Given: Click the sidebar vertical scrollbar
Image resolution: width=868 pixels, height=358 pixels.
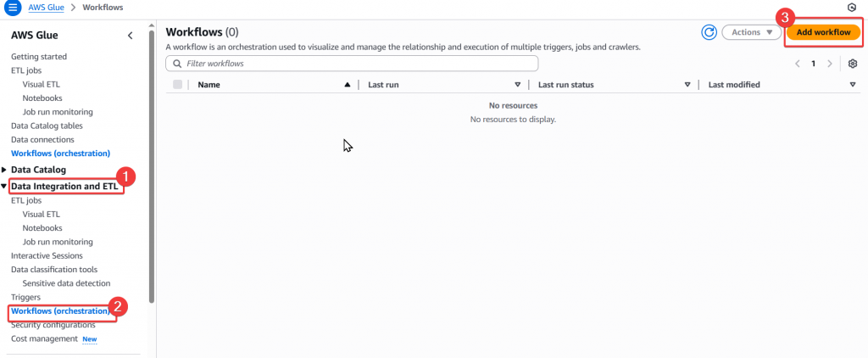Looking at the screenshot, I should (152, 170).
